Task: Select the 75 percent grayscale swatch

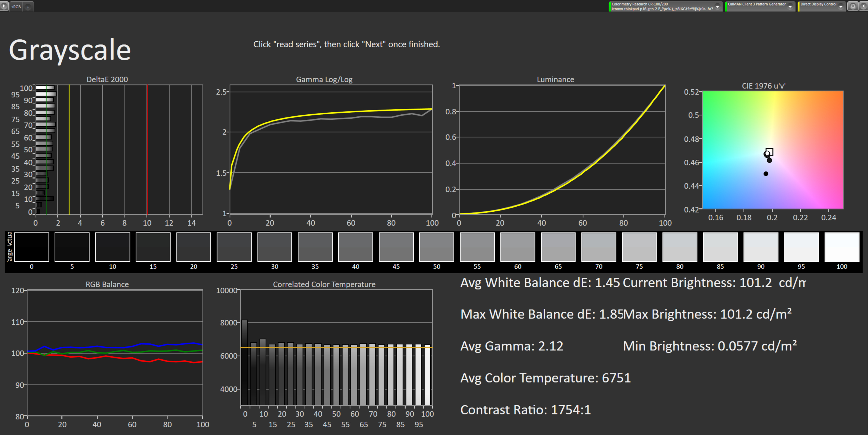Action: click(639, 247)
